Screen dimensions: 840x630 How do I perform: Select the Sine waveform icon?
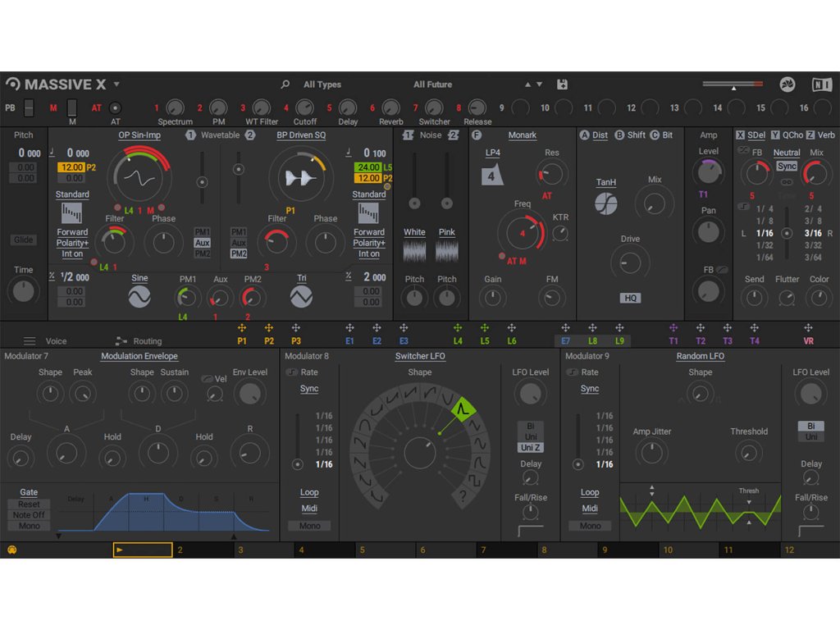tap(139, 297)
